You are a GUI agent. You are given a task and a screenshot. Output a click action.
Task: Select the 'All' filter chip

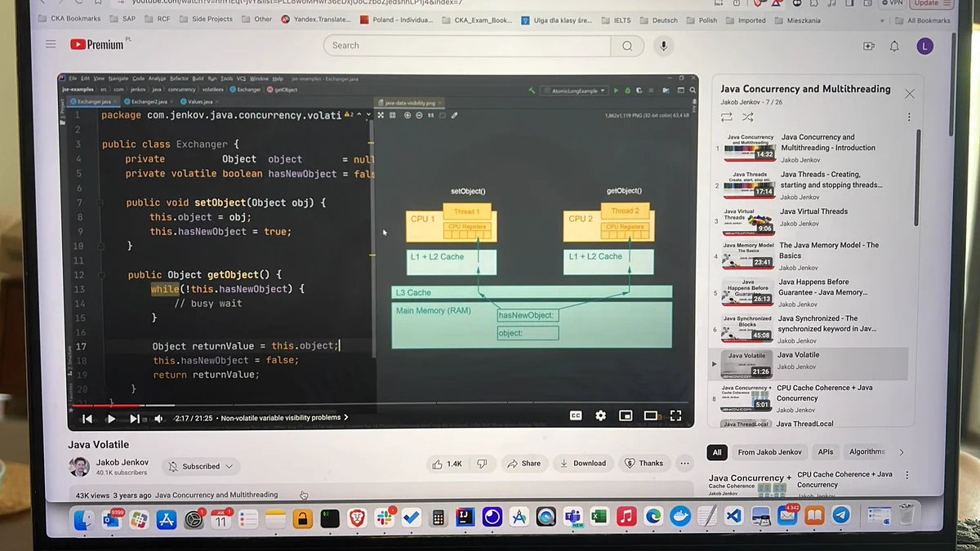coord(717,451)
